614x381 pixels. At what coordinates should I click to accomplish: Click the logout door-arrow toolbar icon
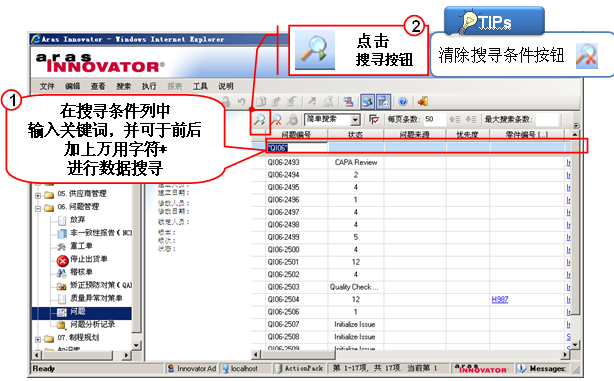(423, 102)
